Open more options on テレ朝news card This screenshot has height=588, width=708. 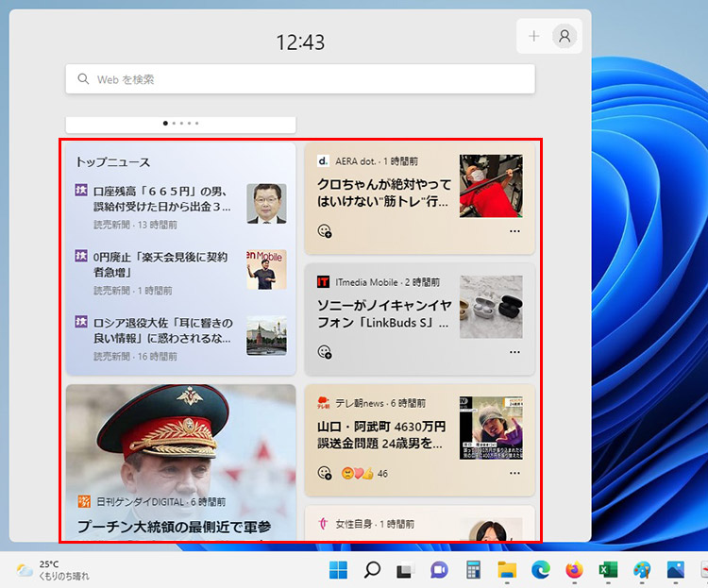(514, 473)
